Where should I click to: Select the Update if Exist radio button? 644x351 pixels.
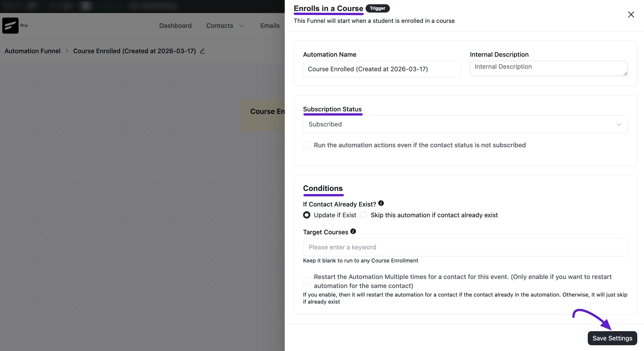(x=307, y=215)
